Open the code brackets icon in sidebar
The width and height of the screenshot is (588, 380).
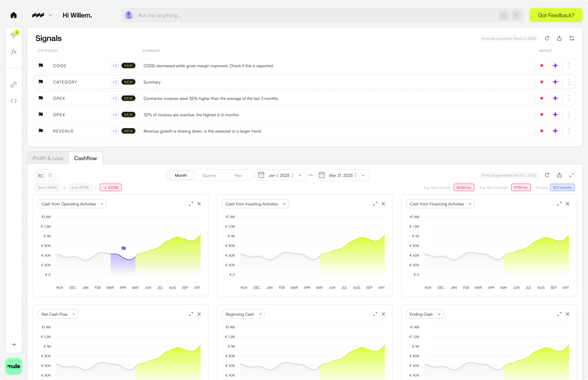pos(14,101)
